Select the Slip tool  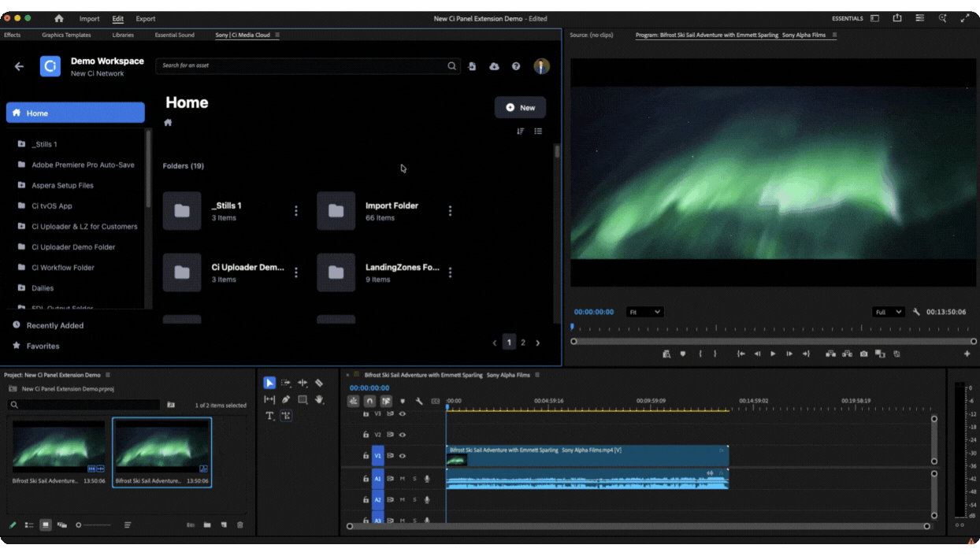(269, 399)
